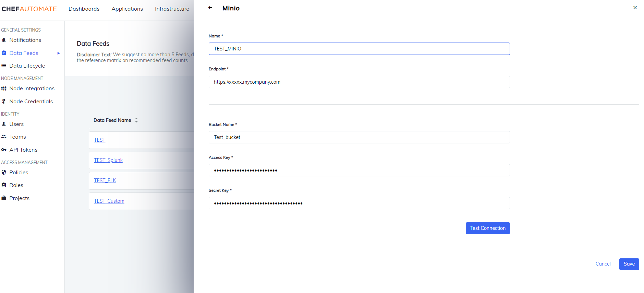Viewport: 644px width, 293px height.
Task: Click the Notifications bell icon
Action: [4, 40]
